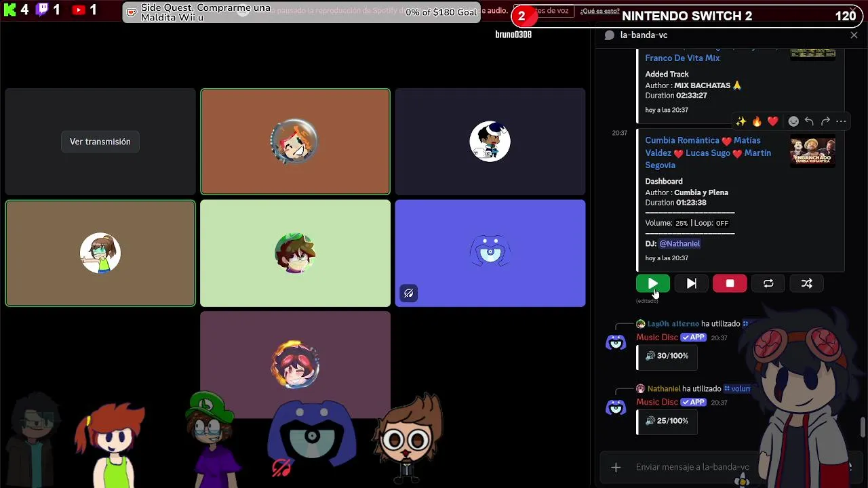Forward the message with the right arrow icon
868x488 pixels.
[x=825, y=121]
